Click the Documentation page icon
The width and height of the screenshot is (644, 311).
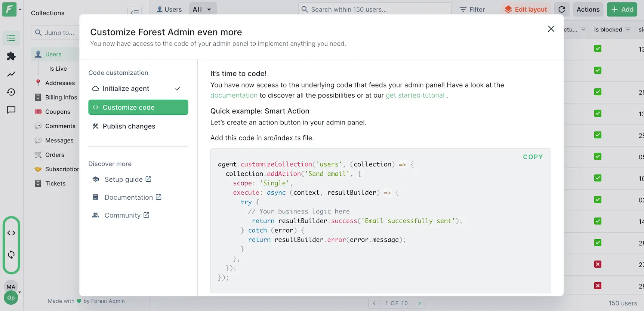coord(96,197)
